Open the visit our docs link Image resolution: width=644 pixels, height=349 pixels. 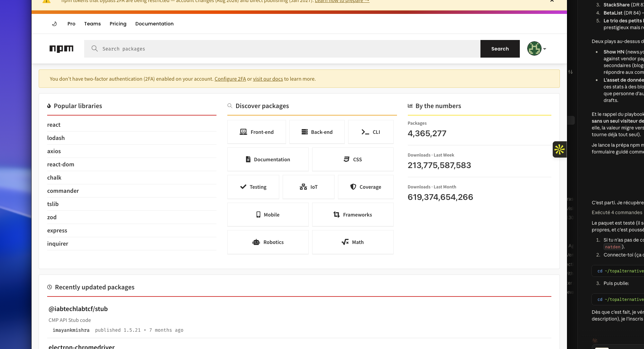268,79
